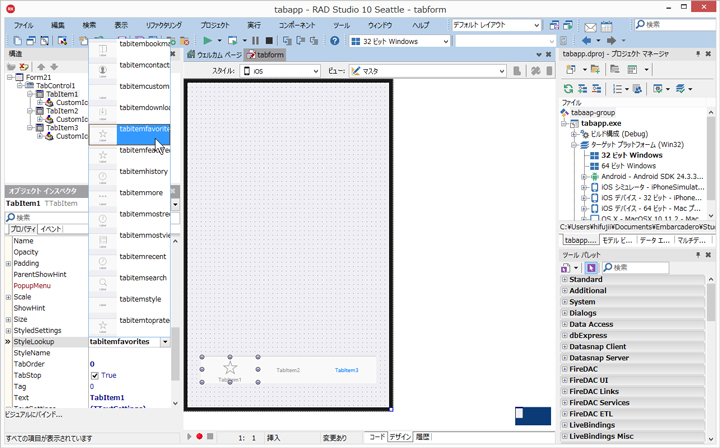Expand the Padding property
Screen dimensions: 720x448
pyautogui.click(x=8, y=263)
